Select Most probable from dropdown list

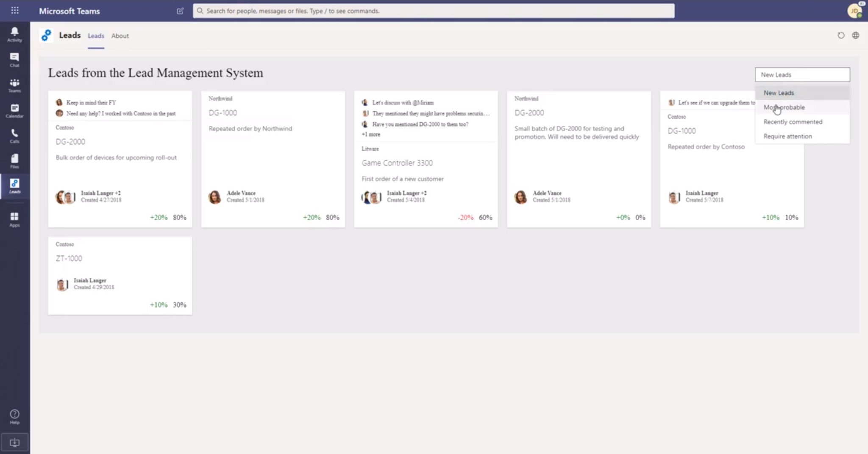pyautogui.click(x=784, y=108)
